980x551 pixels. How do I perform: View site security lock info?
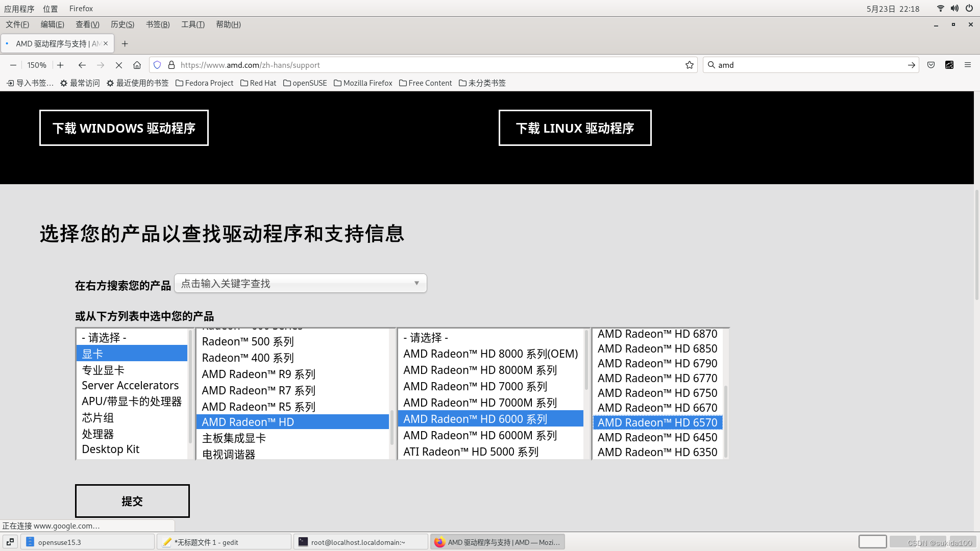171,65
